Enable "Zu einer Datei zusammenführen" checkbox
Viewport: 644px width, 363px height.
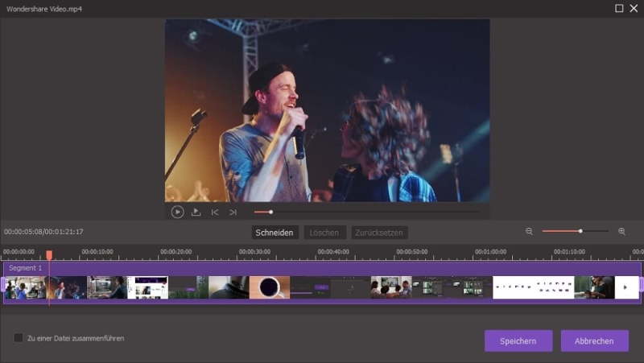point(19,338)
